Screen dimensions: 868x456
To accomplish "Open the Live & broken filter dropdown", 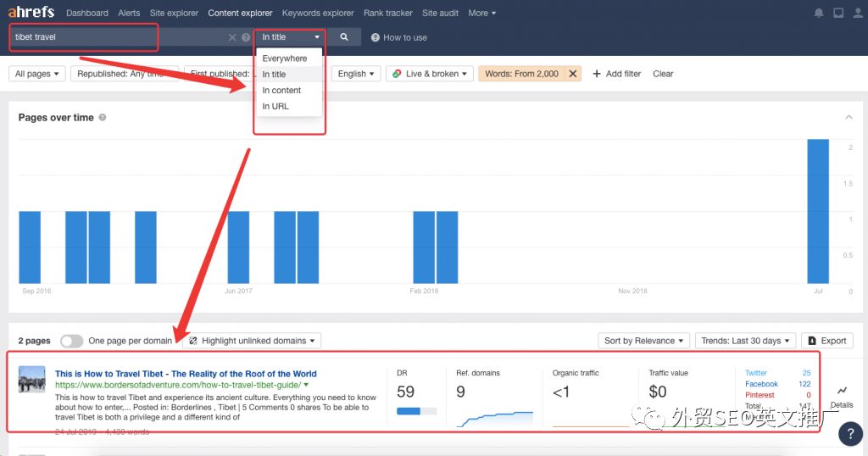I will [430, 74].
